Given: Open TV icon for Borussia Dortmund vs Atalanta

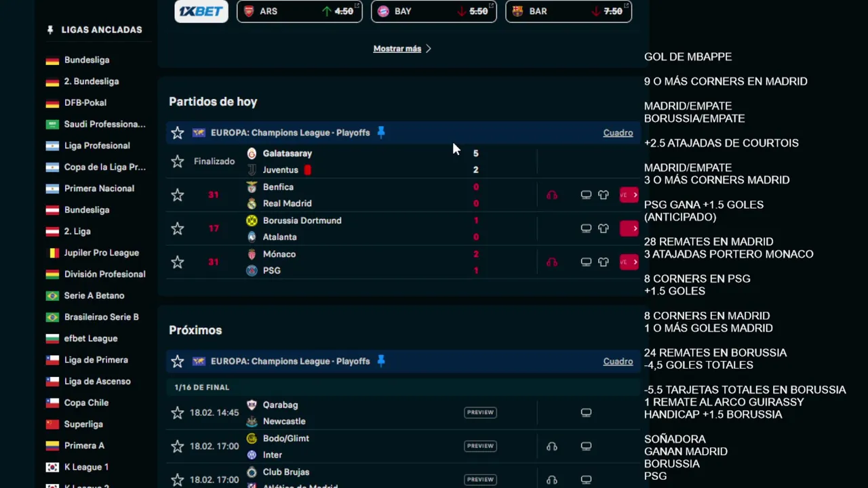Looking at the screenshot, I should coord(586,228).
